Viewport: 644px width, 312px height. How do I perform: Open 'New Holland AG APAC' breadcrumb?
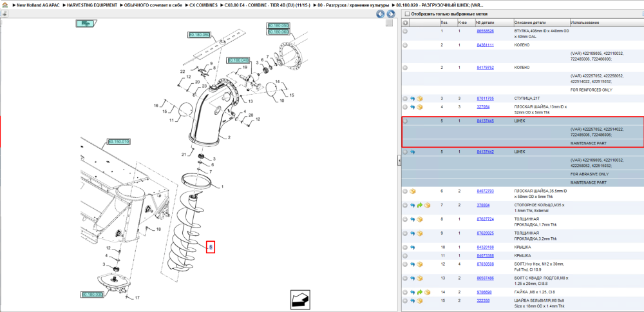tap(39, 5)
